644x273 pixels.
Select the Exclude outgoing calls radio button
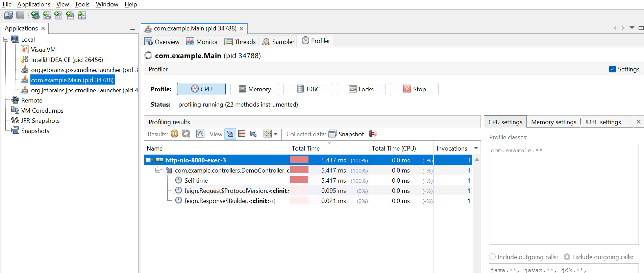(x=567, y=257)
